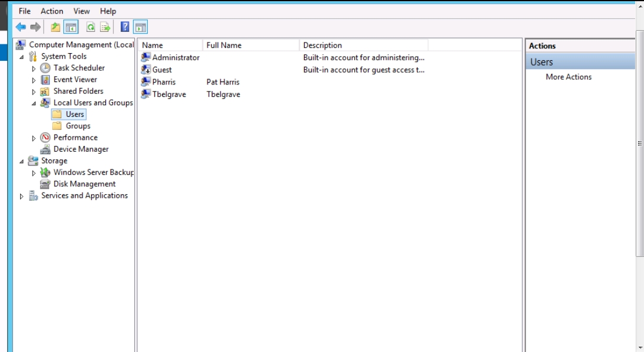Click the Tbelgrave user account icon
Viewport: 644px width, 352px height.
click(146, 94)
